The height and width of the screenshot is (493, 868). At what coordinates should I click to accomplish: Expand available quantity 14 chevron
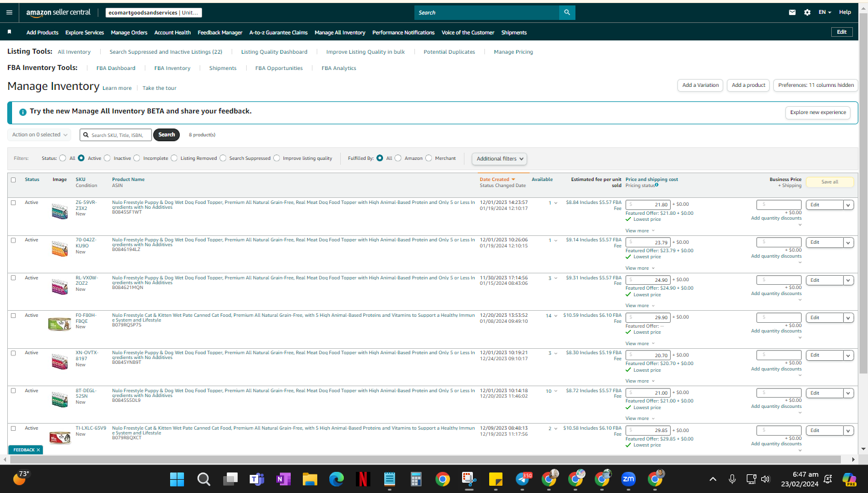pos(556,316)
